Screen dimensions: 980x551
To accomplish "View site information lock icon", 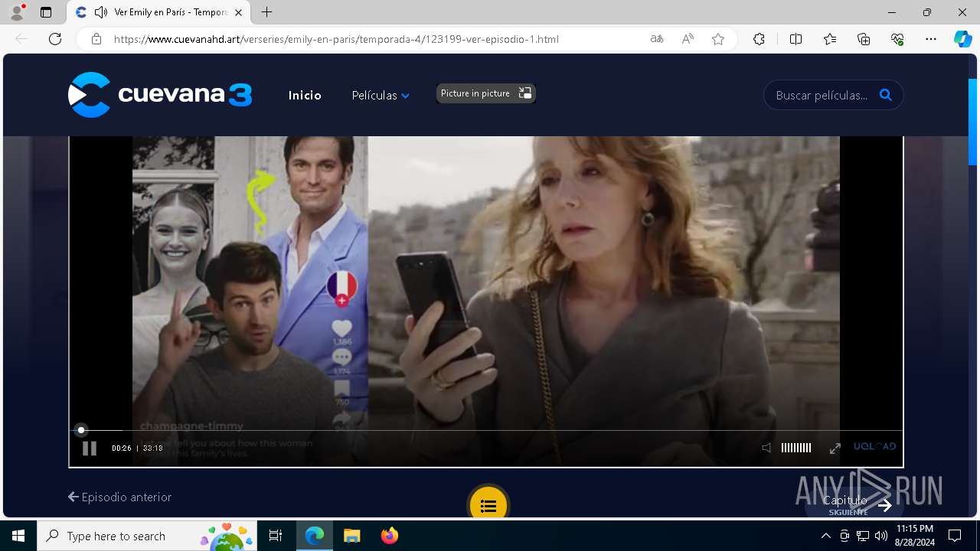I will pyautogui.click(x=96, y=39).
